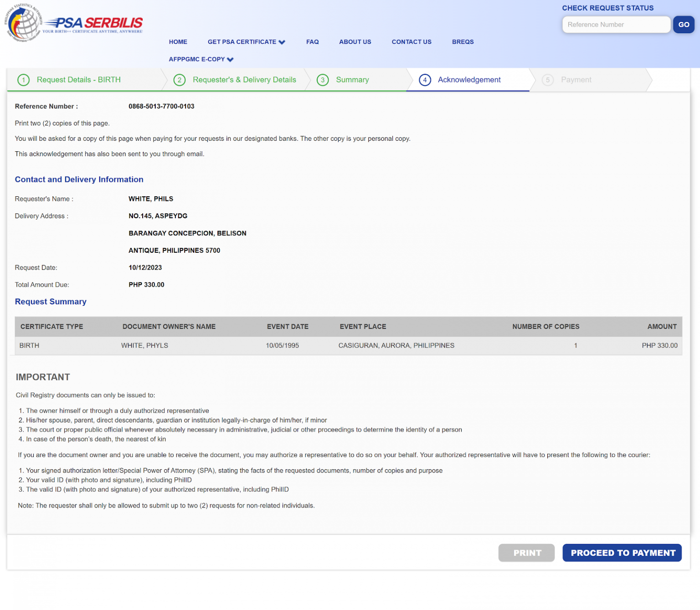The height and width of the screenshot is (610, 700).
Task: Open the AFPPGMC E-Copy dropdown menu
Action: [x=201, y=59]
